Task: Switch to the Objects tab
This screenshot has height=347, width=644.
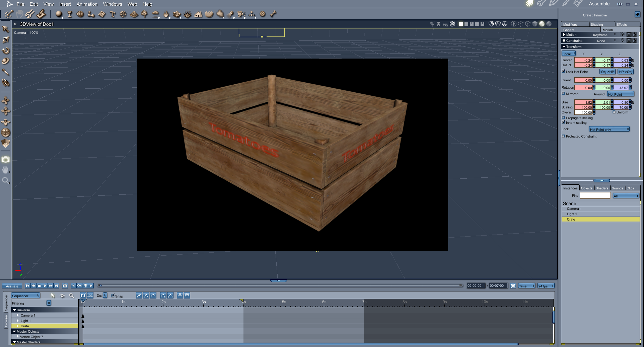Action: coord(587,188)
